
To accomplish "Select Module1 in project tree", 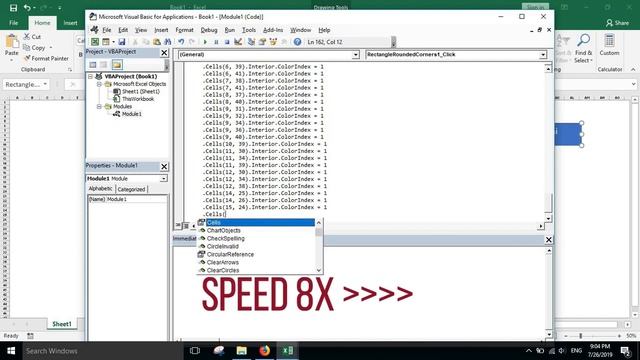I will 131,114.
